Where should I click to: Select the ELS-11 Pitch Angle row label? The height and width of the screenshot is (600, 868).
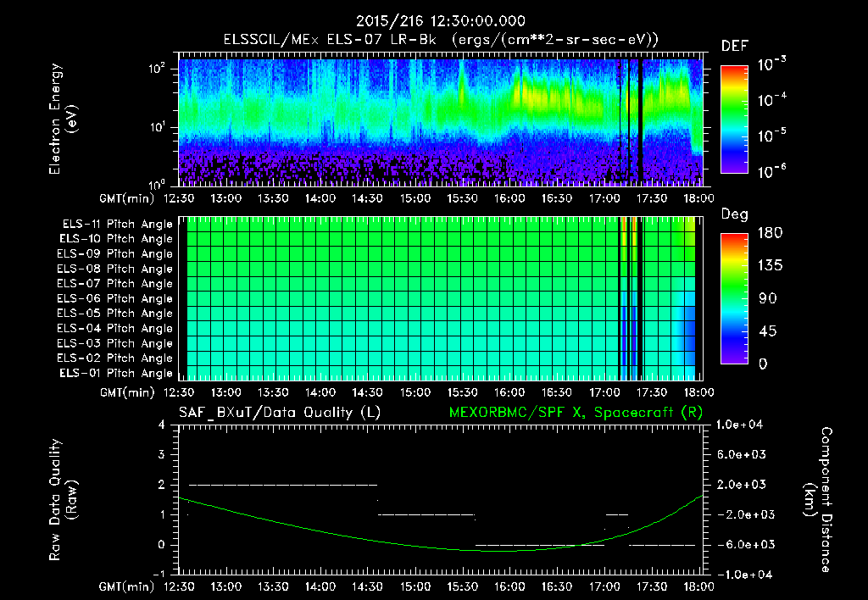click(117, 225)
